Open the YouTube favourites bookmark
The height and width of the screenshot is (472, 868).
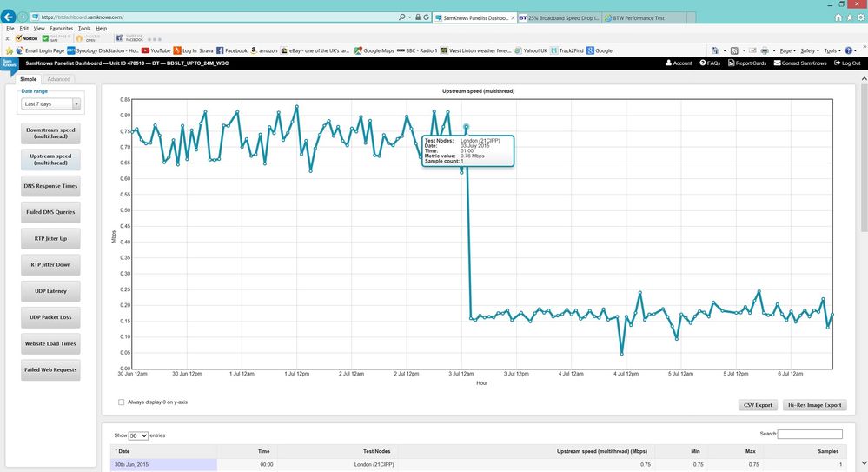(x=156, y=50)
